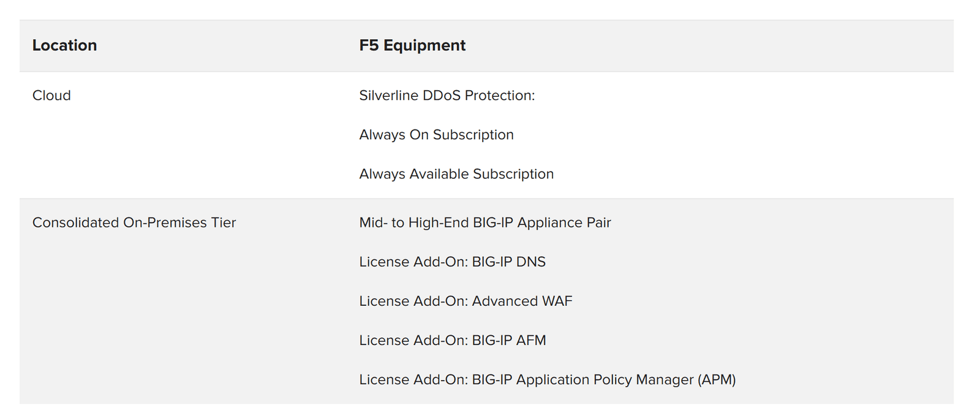
Task: Click the word Equipment in the header
Action: (424, 45)
